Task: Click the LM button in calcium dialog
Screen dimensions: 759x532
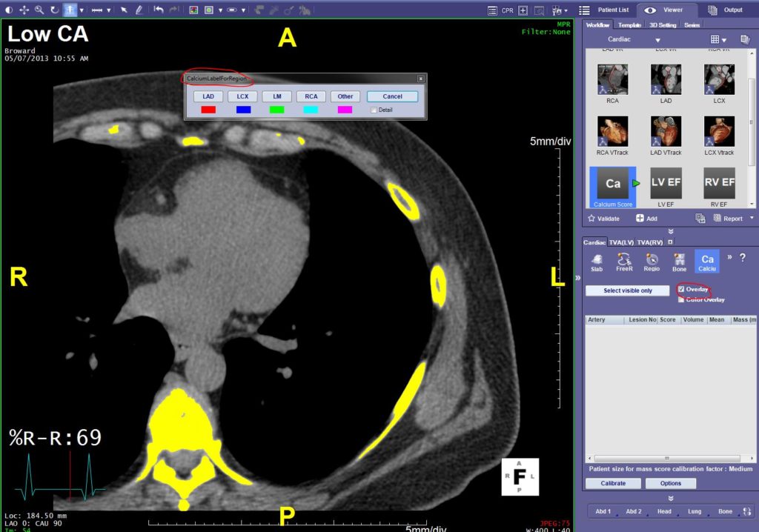Action: 277,96
